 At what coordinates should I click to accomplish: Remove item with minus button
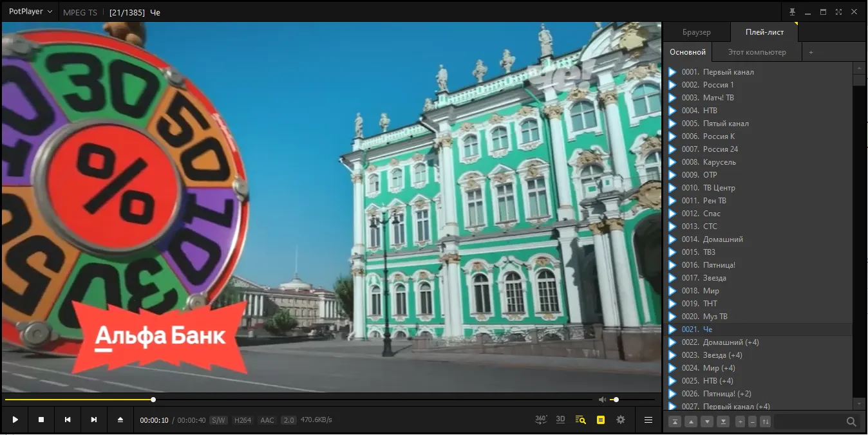[753, 421]
